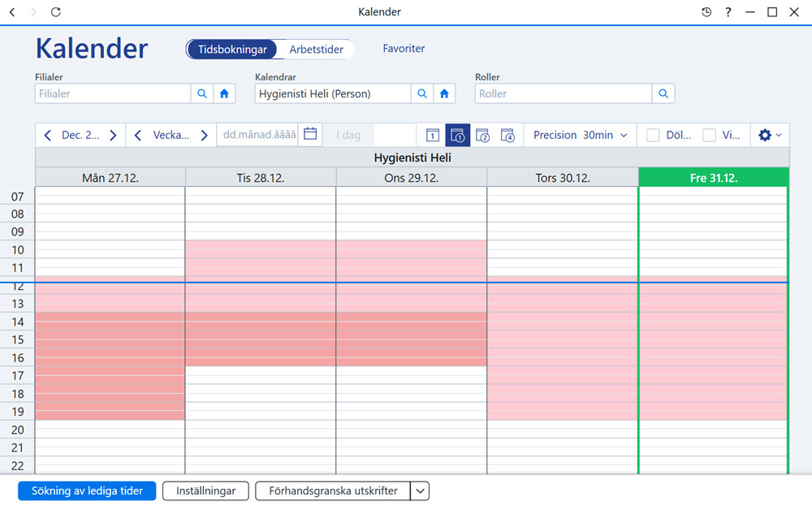Click the Sökning av lediga tider button
This screenshot has width=812, height=506.
(x=87, y=491)
